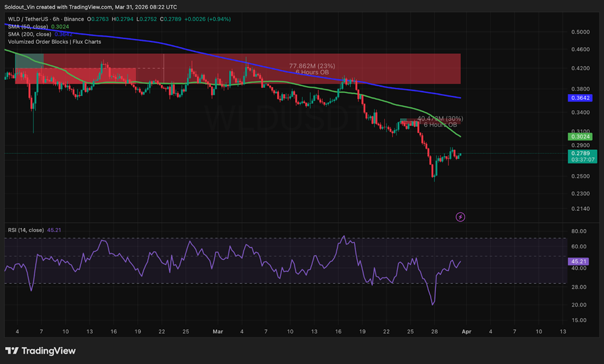
Task: Click the Soldout_Vin author credit text
Action: (x=25, y=7)
